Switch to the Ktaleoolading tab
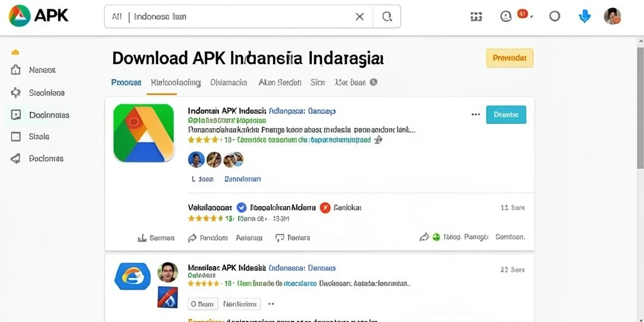 coord(175,82)
